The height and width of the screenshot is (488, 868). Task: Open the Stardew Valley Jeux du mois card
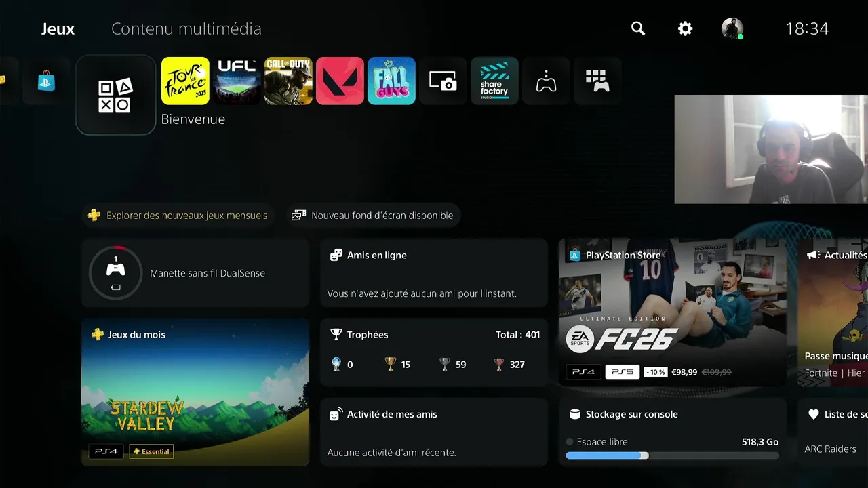point(195,392)
